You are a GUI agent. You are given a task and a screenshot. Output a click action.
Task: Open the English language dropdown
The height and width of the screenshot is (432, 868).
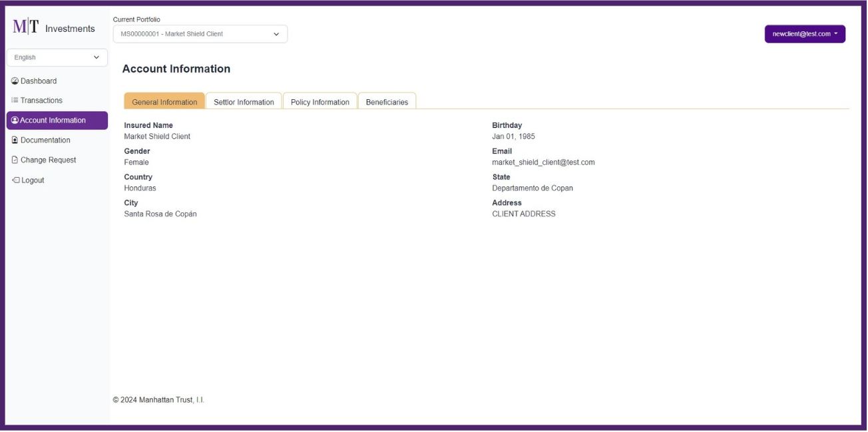pyautogui.click(x=57, y=58)
